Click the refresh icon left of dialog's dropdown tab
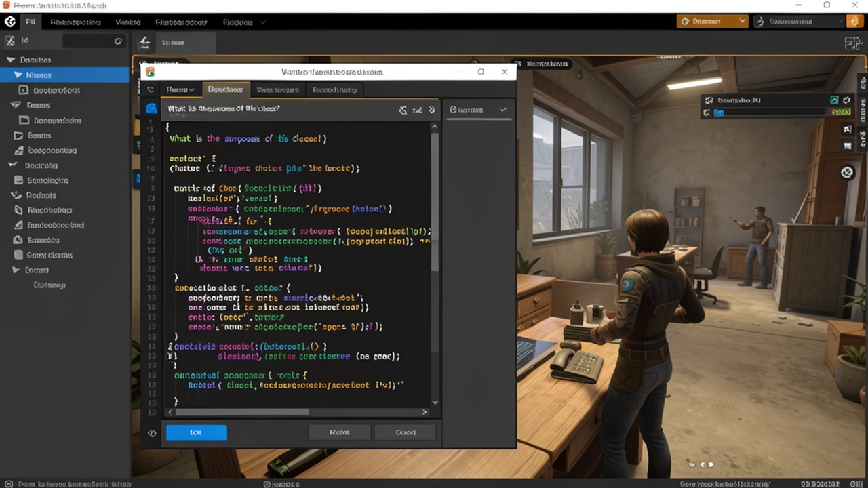Viewport: 868px width, 488px height. 151,89
